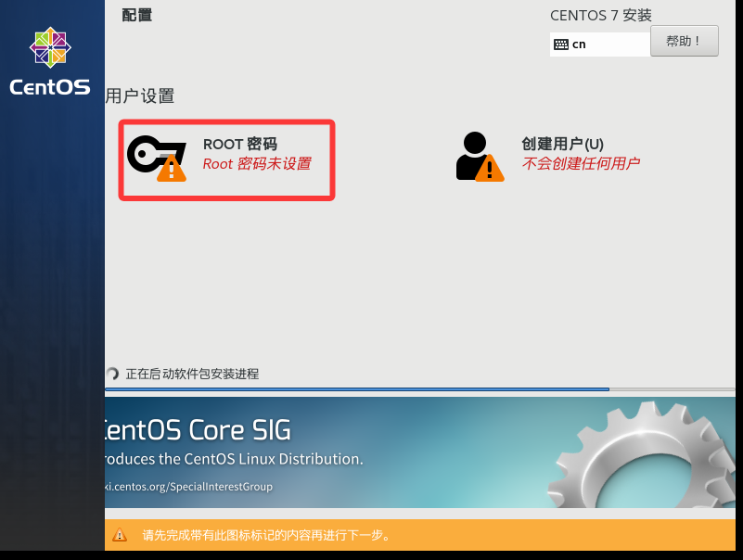The image size is (743, 560).
Task: Click 'Root 密码未设置' status text
Action: (257, 164)
